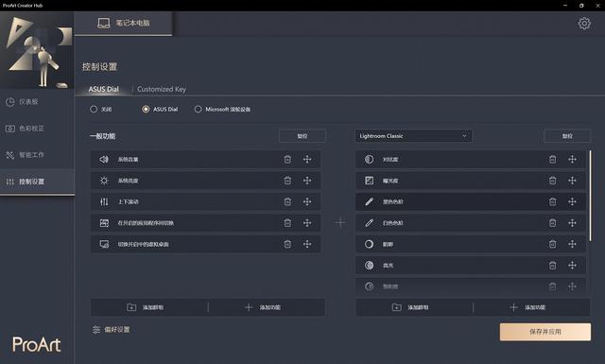This screenshot has width=605, height=364.
Task: Open the settings gear in the top-right corner
Action: click(584, 23)
